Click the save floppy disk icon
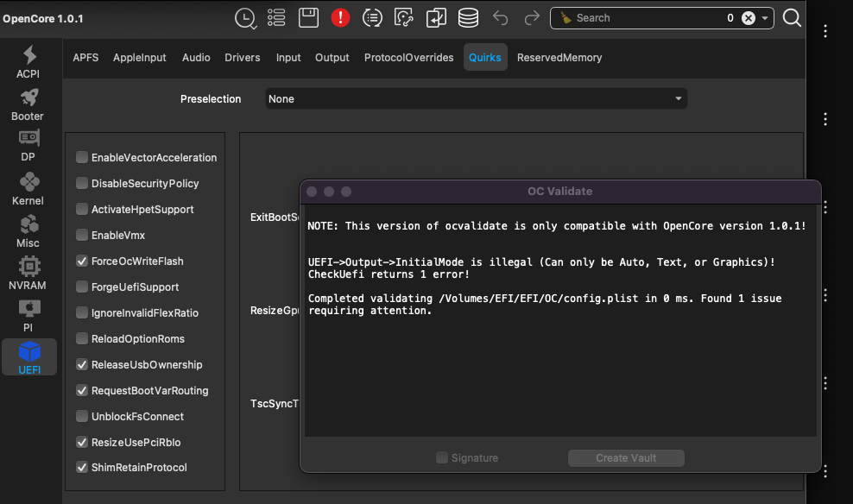Screen dimensions: 853x504 (x=307, y=17)
